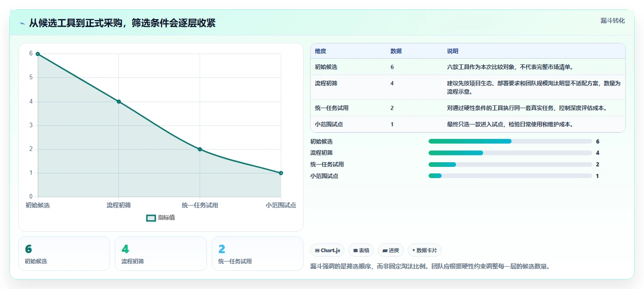Viewport: 644px width, 289px height.
Task: Click the 小范围试点 label beside progress bars
Action: [x=324, y=176]
